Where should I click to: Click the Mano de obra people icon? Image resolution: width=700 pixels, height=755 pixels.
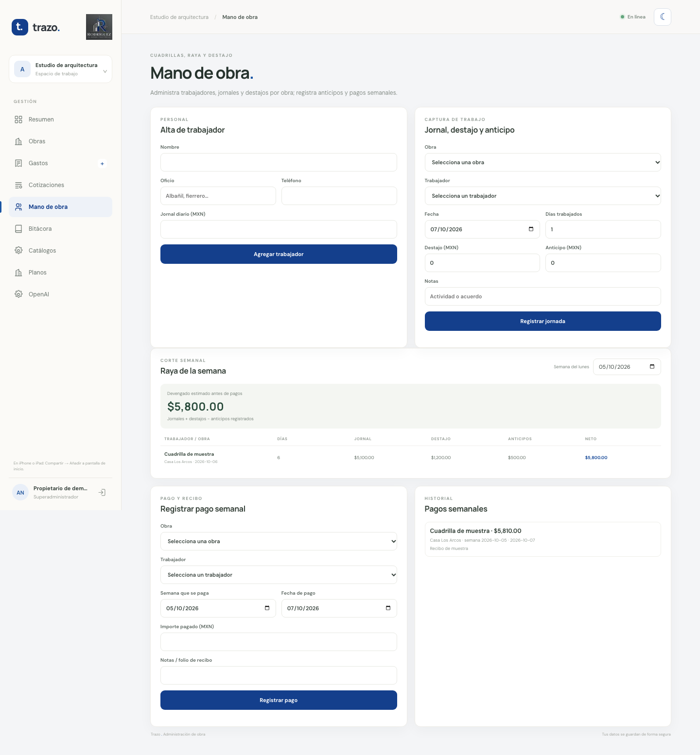click(18, 207)
